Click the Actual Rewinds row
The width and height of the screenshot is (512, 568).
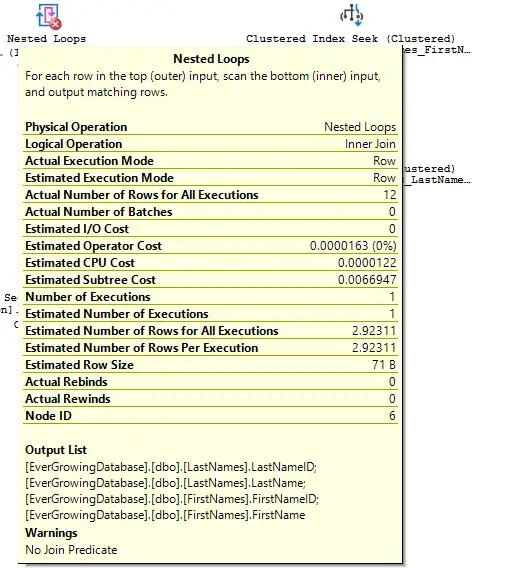[211, 399]
